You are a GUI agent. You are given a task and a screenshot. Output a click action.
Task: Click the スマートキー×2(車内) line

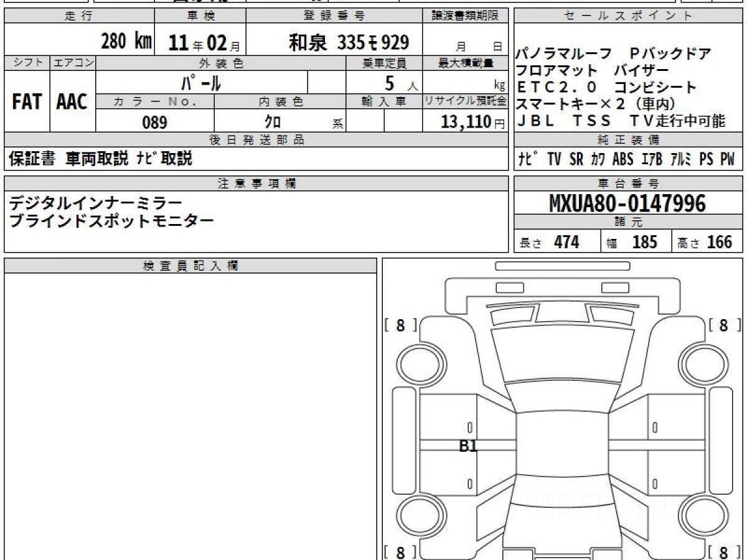click(596, 105)
